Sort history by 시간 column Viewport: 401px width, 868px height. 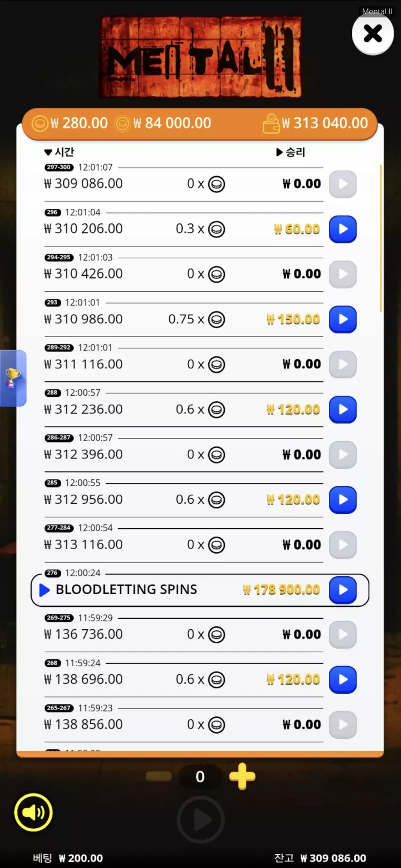pos(59,152)
